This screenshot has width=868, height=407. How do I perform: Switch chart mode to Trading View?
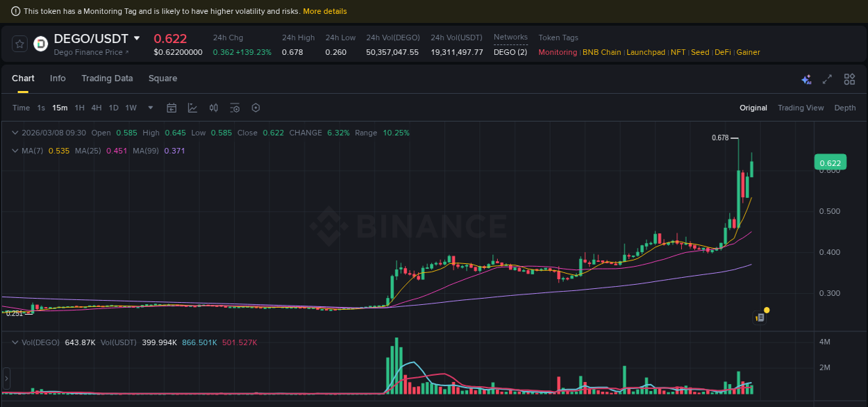click(x=801, y=108)
